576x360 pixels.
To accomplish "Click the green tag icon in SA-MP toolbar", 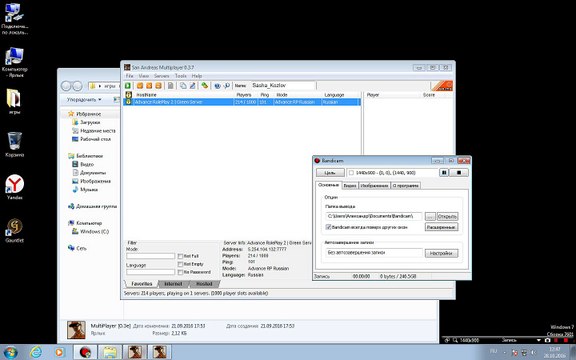I will (x=205, y=86).
